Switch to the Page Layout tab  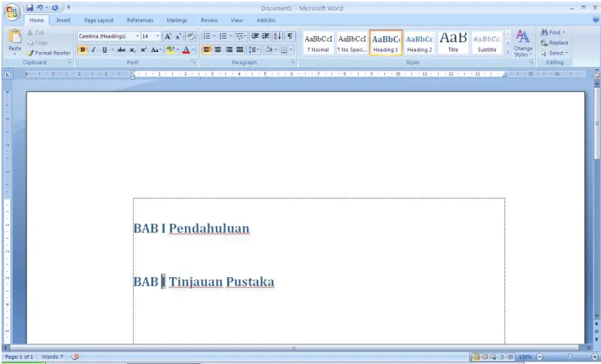[98, 20]
